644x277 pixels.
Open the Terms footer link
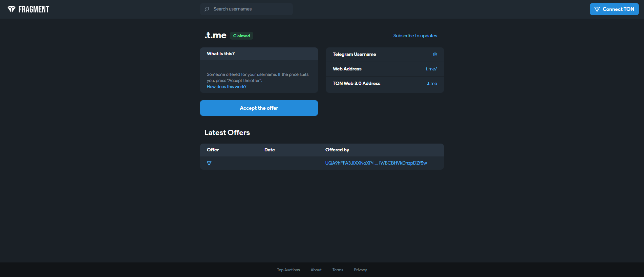[338, 270]
